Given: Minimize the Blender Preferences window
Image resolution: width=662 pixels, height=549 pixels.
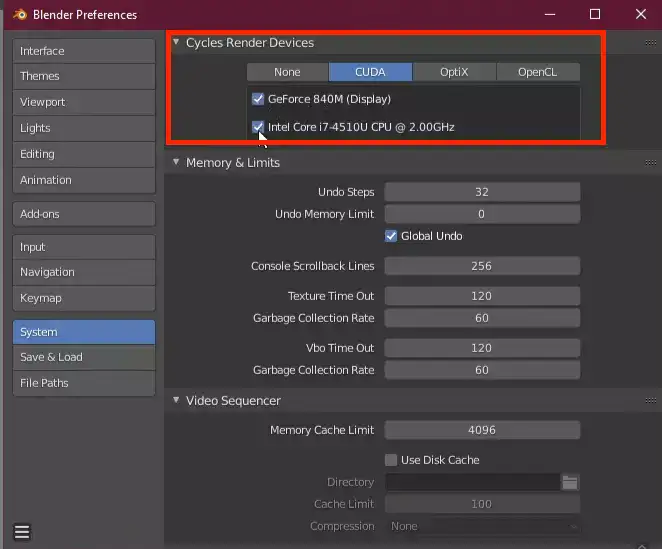Looking at the screenshot, I should (550, 14).
